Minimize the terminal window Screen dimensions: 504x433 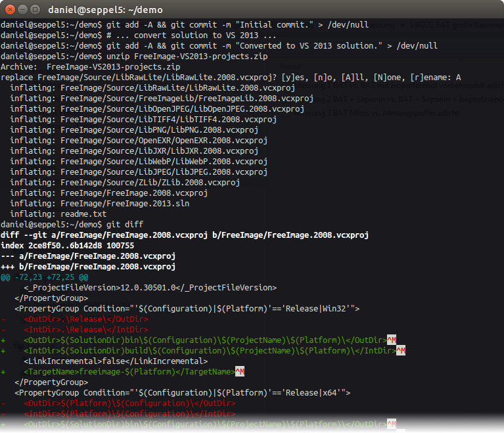22,10
